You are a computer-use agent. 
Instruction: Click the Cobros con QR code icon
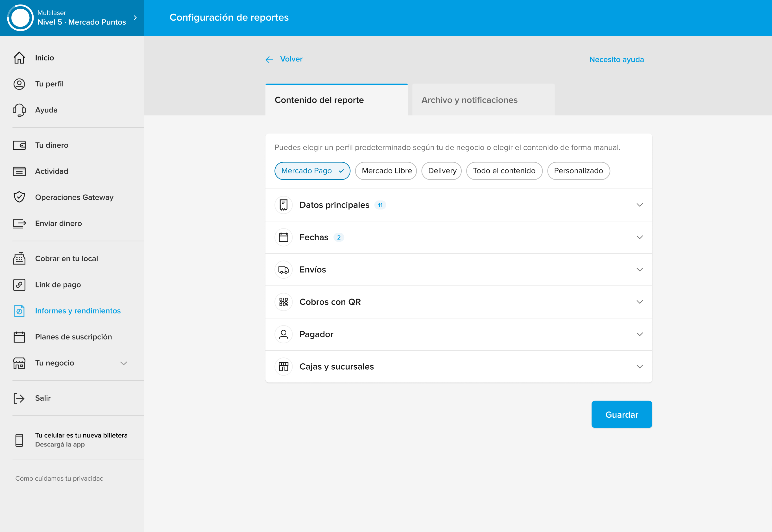click(283, 302)
